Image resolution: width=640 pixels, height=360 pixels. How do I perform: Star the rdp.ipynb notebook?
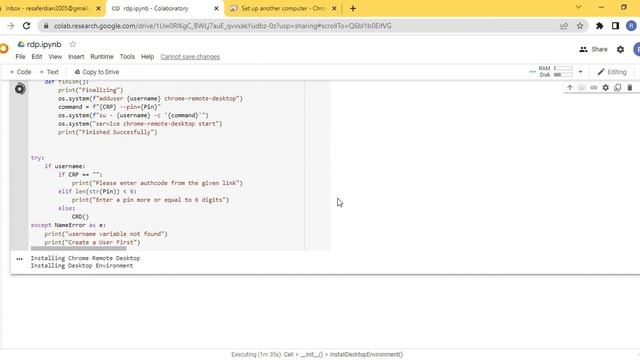pos(73,44)
